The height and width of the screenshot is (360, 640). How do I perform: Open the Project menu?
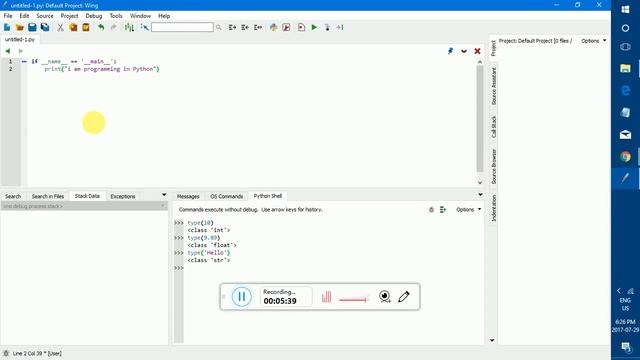[69, 16]
